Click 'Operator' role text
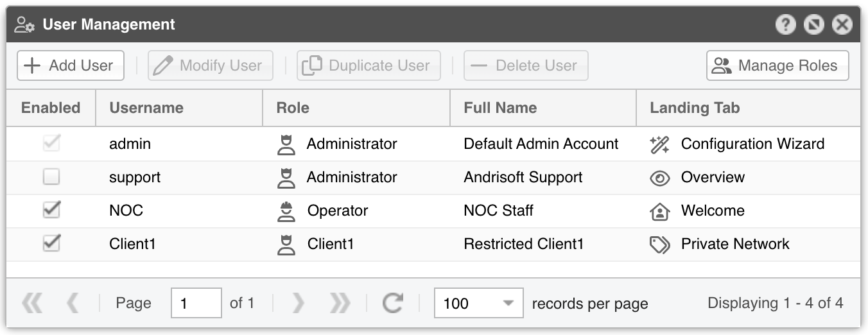868x335 pixels. pos(338,210)
